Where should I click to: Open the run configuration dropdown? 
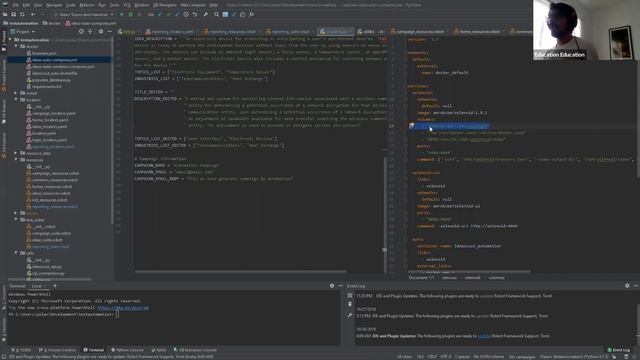[84, 14]
